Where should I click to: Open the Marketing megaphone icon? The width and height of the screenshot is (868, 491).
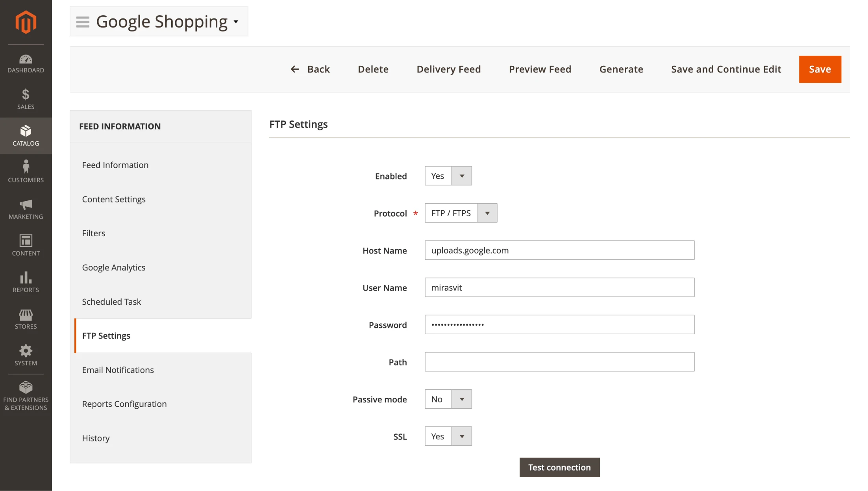click(26, 207)
